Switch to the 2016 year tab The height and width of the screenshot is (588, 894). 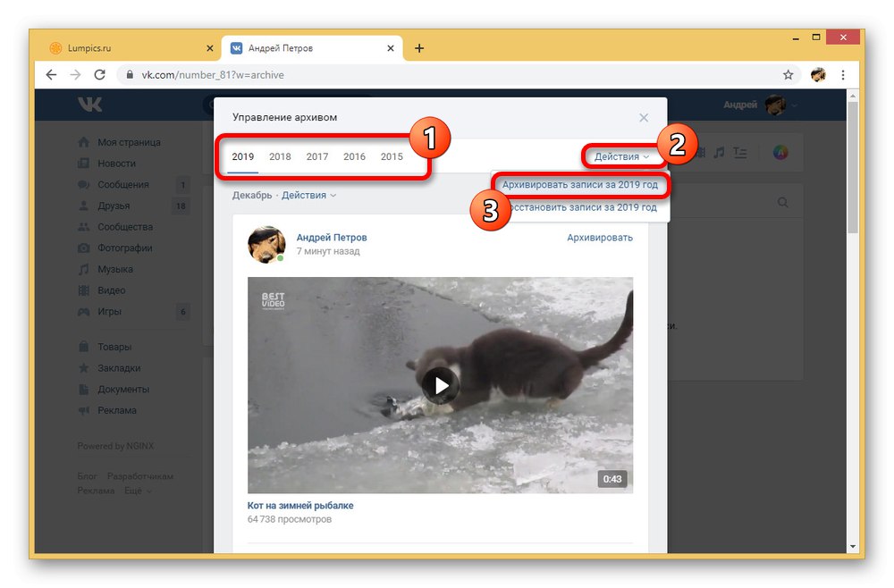354,156
